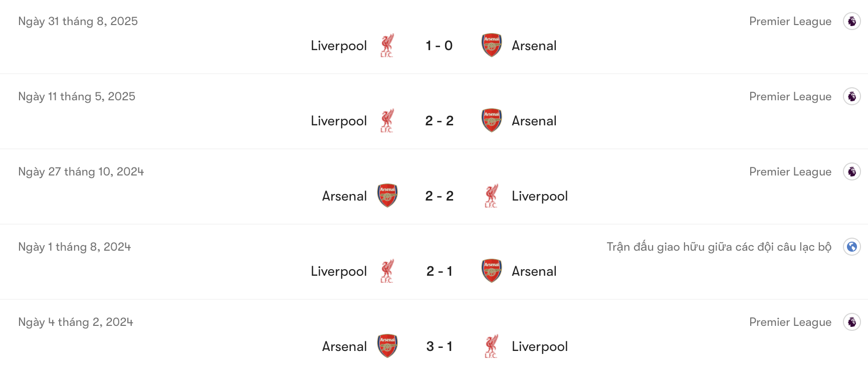
Task: Click the Premier League icon on the bottom row
Action: 852,322
